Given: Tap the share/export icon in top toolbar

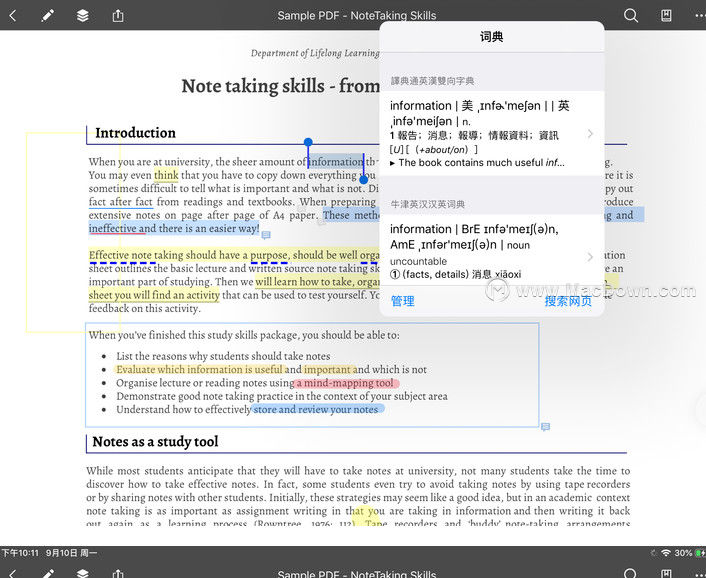Looking at the screenshot, I should point(118,16).
